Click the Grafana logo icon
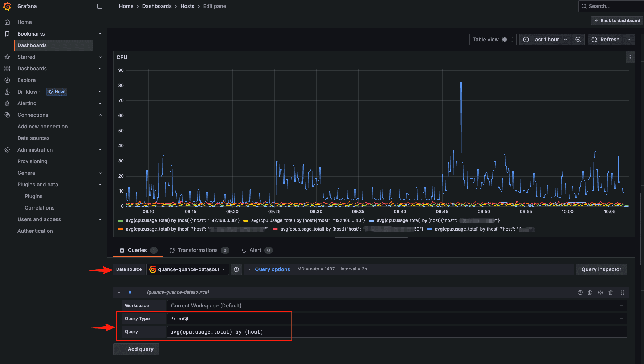 click(x=7, y=6)
